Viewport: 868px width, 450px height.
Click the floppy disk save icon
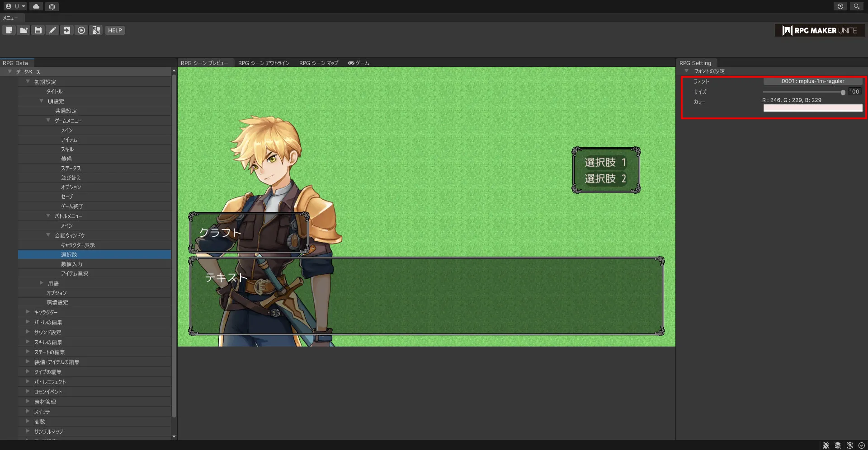pos(38,30)
